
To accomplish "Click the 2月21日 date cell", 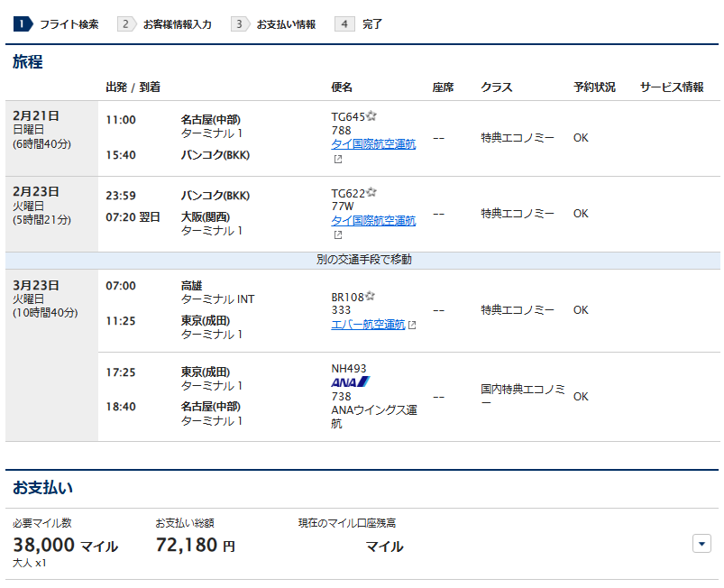I will [51, 138].
